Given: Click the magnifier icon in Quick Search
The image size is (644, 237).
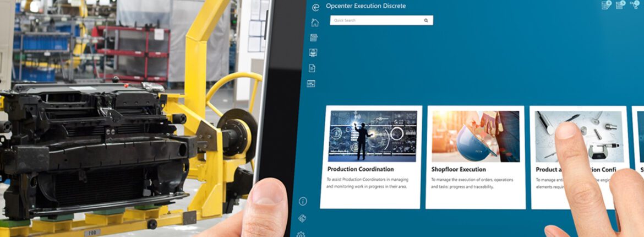Looking at the screenshot, I should point(426,20).
